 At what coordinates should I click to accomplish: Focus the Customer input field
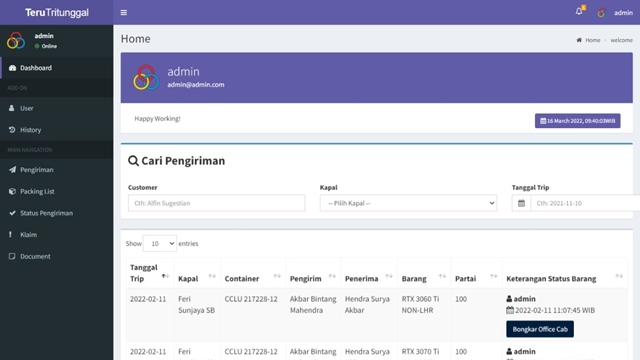[x=216, y=203]
